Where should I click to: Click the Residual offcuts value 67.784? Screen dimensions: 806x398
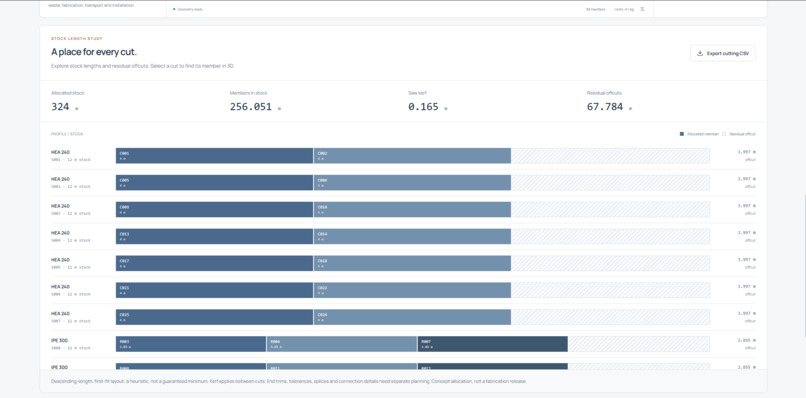604,107
